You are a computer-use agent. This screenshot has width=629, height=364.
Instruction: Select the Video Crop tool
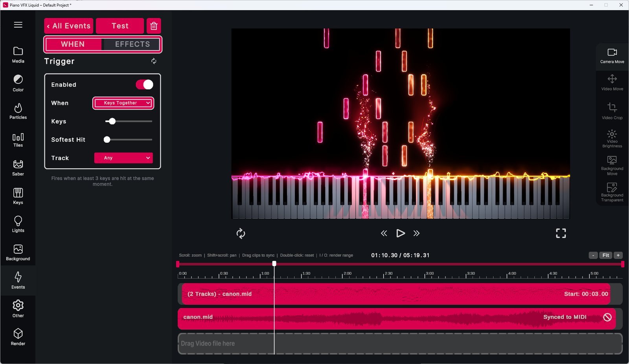(612, 111)
